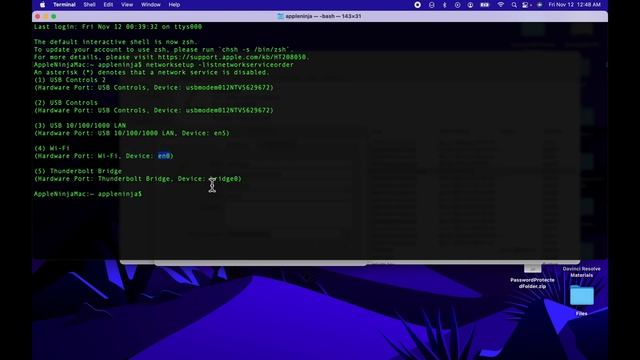Close the Terminal window with red button

click(38, 16)
